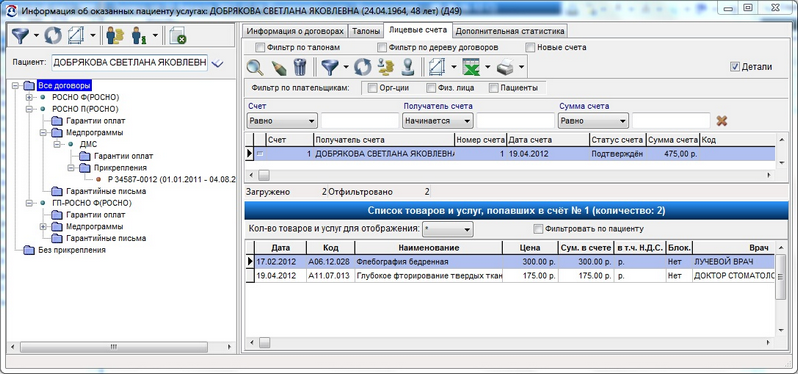Click the person with coins icon
This screenshot has height=374, width=798.
tap(115, 36)
